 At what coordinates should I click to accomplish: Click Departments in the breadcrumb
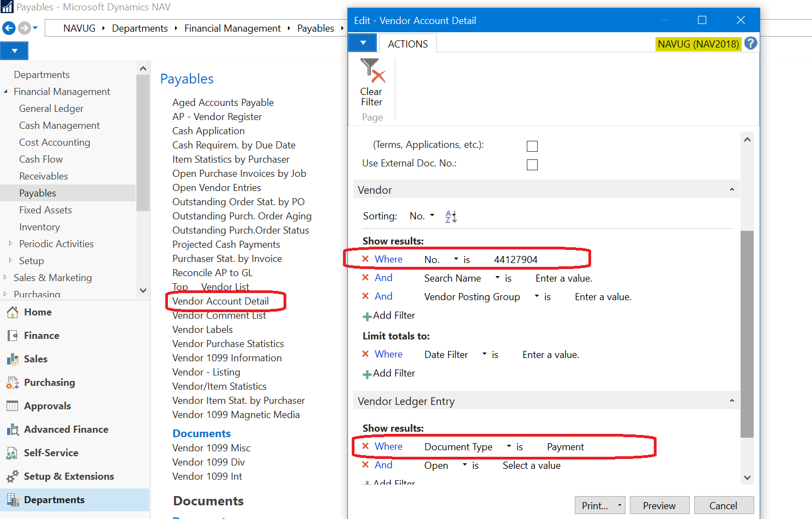(x=140, y=28)
